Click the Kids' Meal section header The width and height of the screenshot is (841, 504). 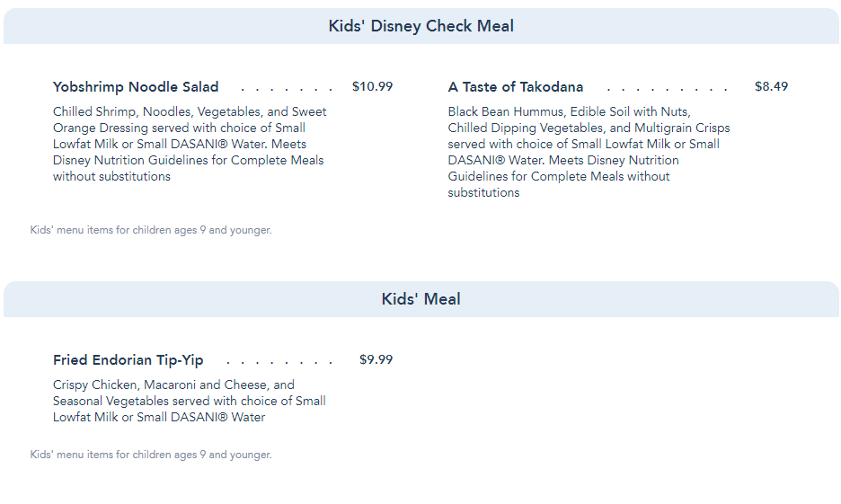tap(421, 298)
